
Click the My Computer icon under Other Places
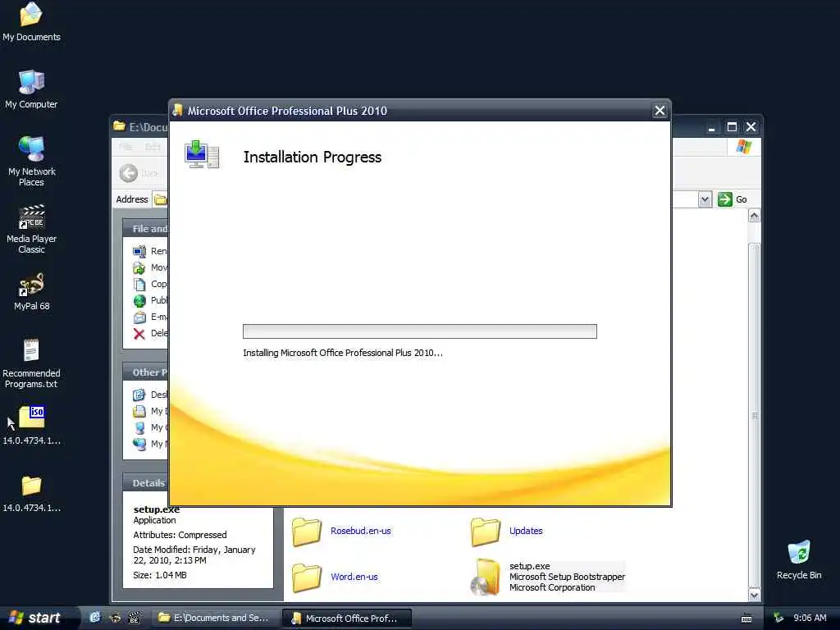click(x=139, y=427)
